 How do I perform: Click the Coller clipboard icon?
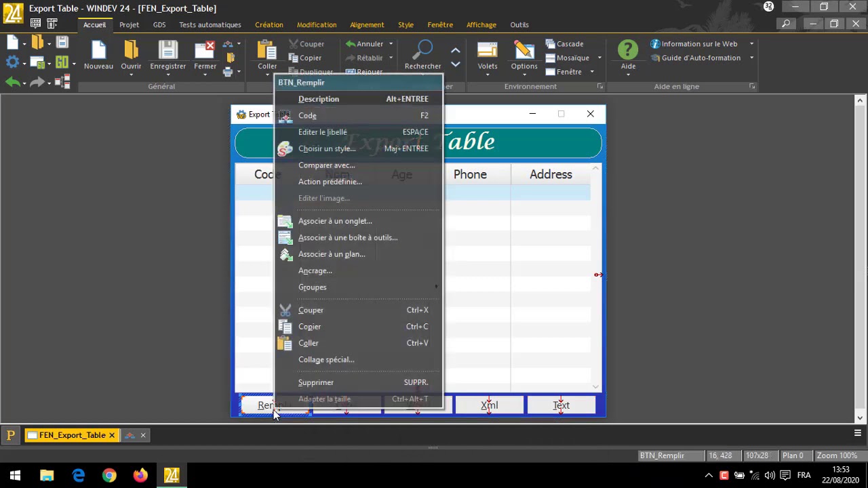[267, 50]
